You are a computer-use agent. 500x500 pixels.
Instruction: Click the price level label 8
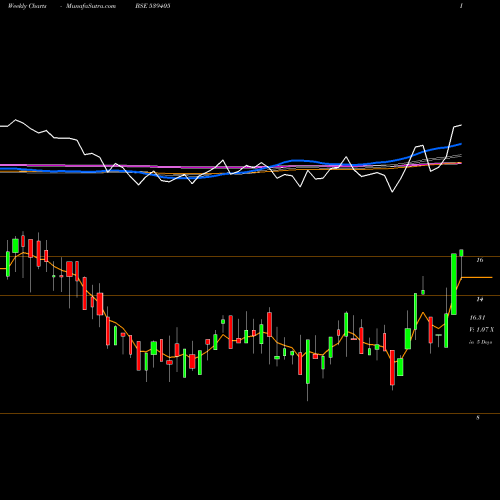478,418
